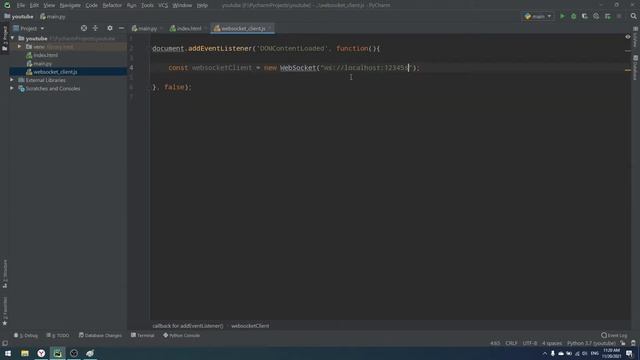
Task: Open the main run configuration dropdown
Action: coord(538,16)
